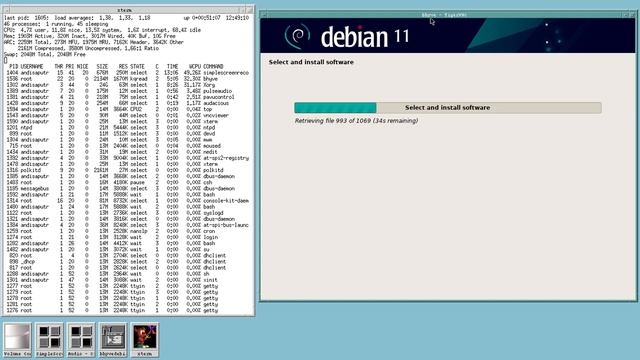Minimize the xterm window

point(242,10)
